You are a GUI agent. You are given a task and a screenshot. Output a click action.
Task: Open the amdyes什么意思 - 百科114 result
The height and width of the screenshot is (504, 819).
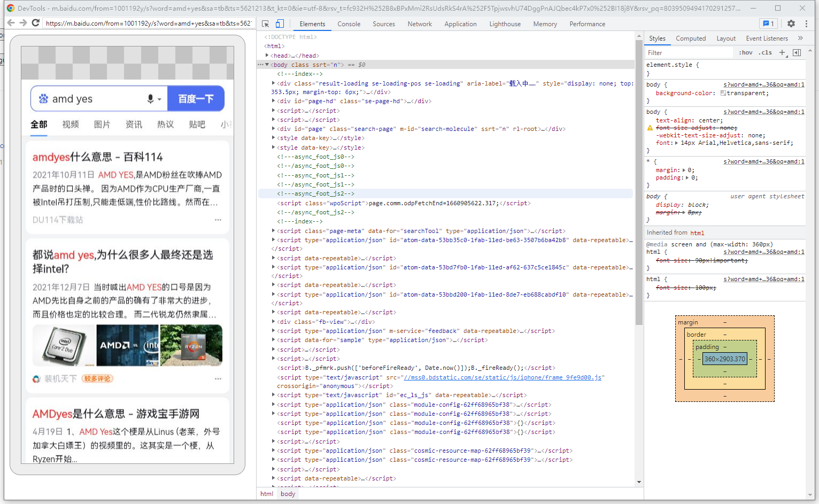tap(98, 157)
